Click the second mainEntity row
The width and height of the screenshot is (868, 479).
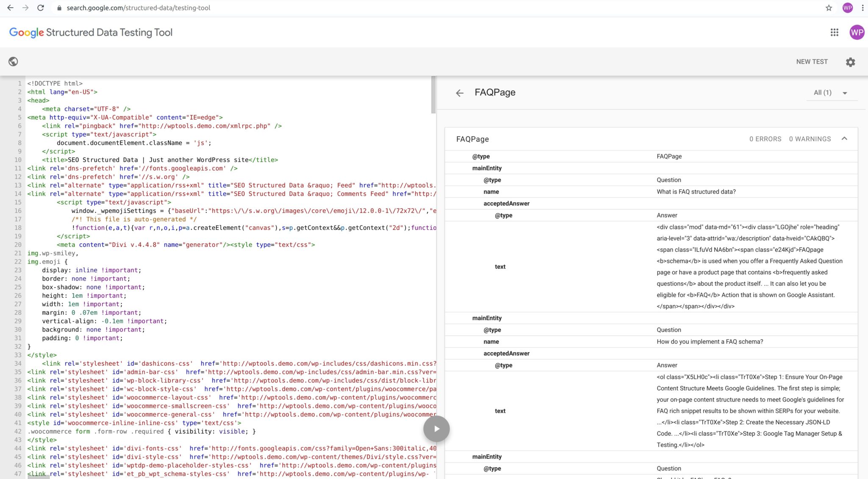pyautogui.click(x=651, y=318)
